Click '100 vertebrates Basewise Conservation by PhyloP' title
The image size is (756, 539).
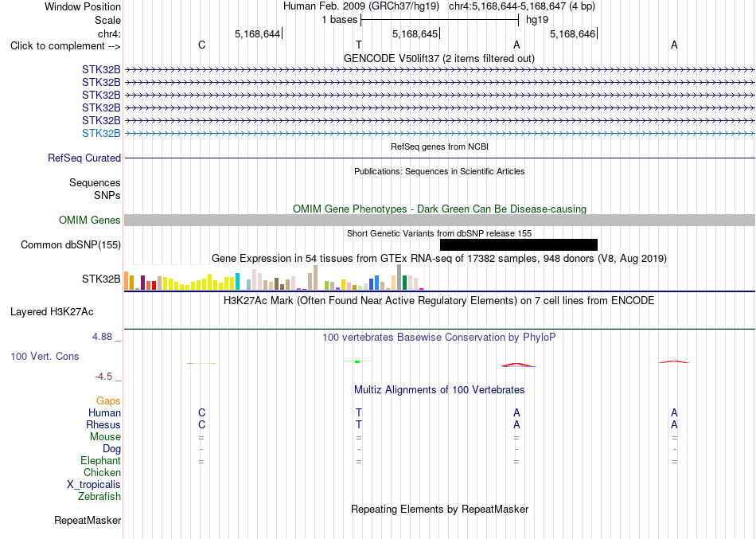pyautogui.click(x=439, y=338)
